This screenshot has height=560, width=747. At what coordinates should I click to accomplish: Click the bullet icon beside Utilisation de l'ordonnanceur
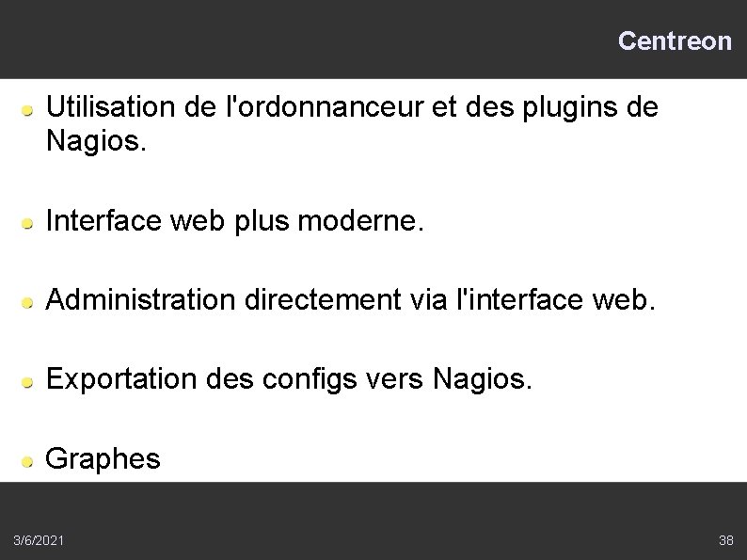point(29,111)
